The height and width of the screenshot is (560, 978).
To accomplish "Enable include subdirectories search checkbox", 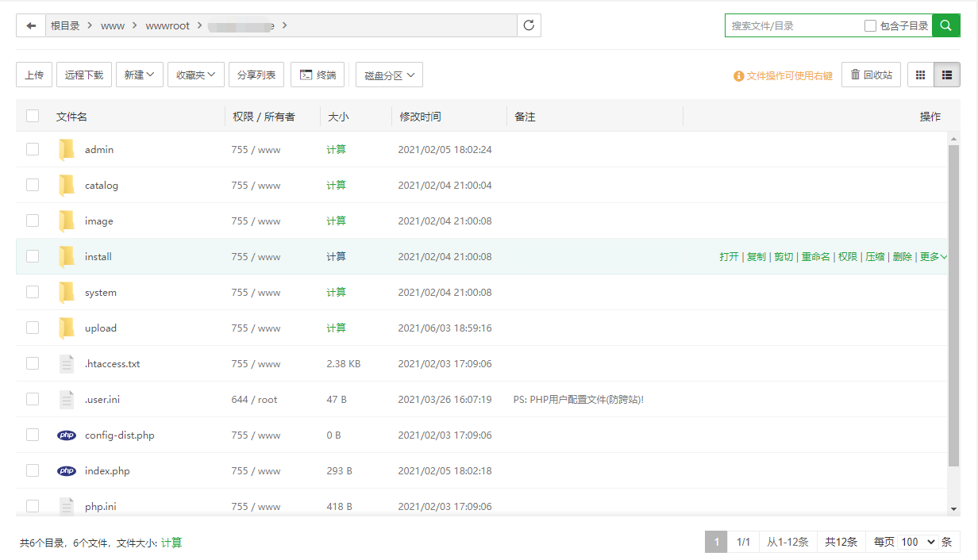I will (x=870, y=26).
